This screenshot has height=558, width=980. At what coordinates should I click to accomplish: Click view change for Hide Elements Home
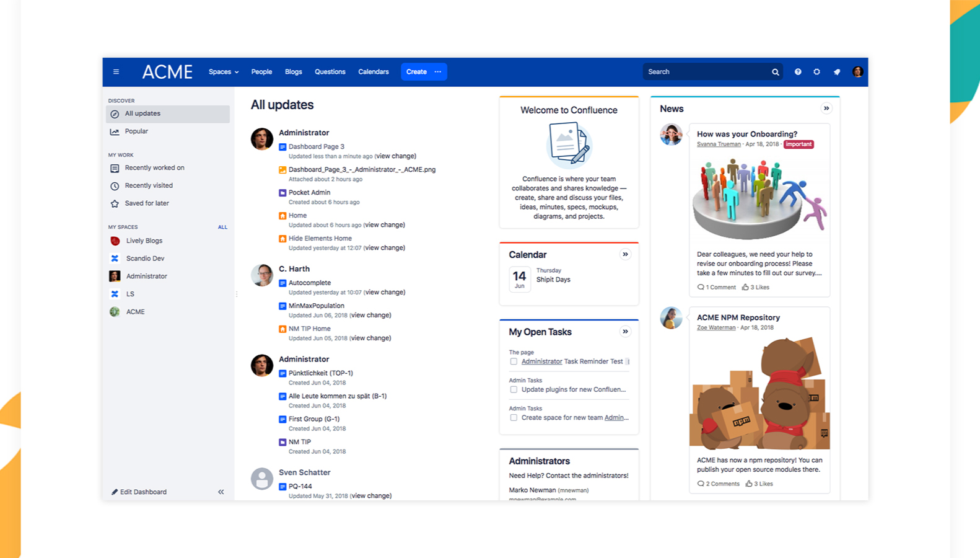(x=385, y=248)
